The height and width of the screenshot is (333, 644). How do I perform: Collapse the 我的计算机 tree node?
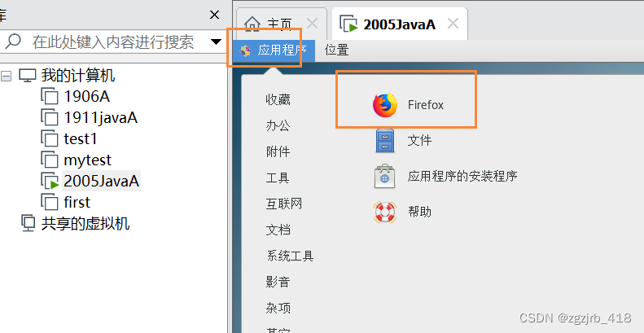(x=7, y=76)
